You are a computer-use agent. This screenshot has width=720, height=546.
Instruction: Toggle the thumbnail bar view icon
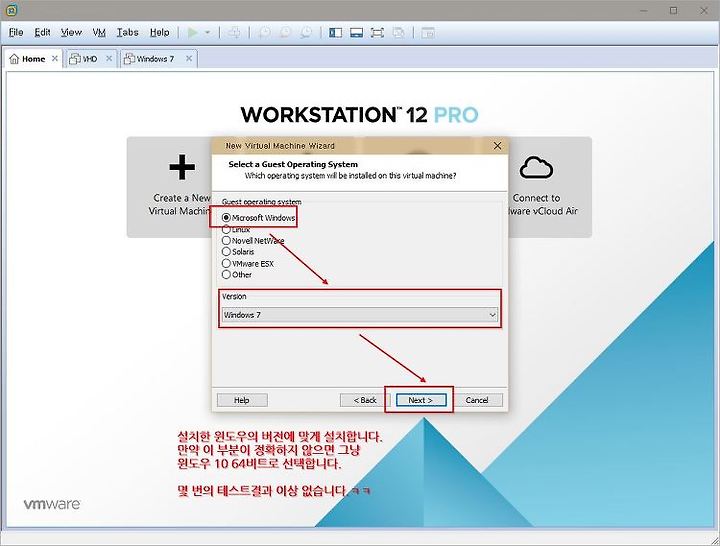[356, 33]
